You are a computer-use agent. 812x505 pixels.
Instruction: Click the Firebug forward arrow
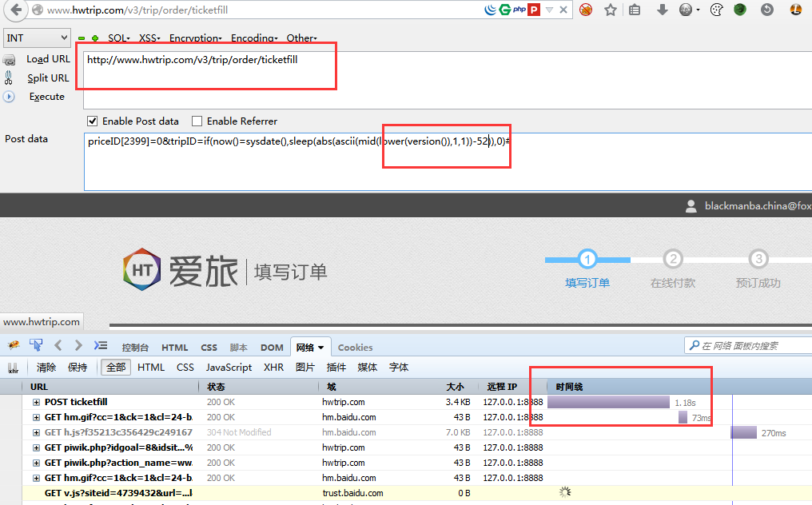pyautogui.click(x=78, y=345)
